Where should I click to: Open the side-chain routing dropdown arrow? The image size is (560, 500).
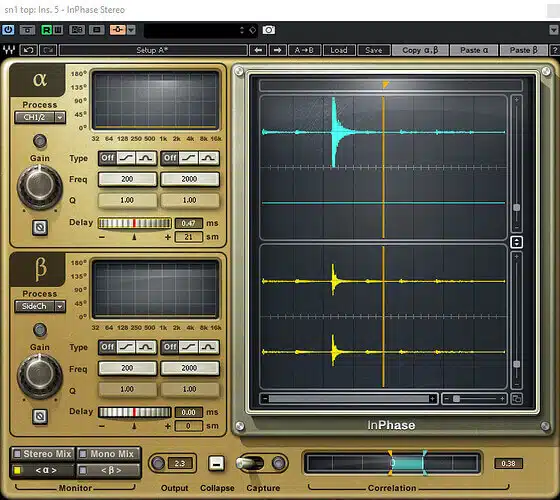131,30
